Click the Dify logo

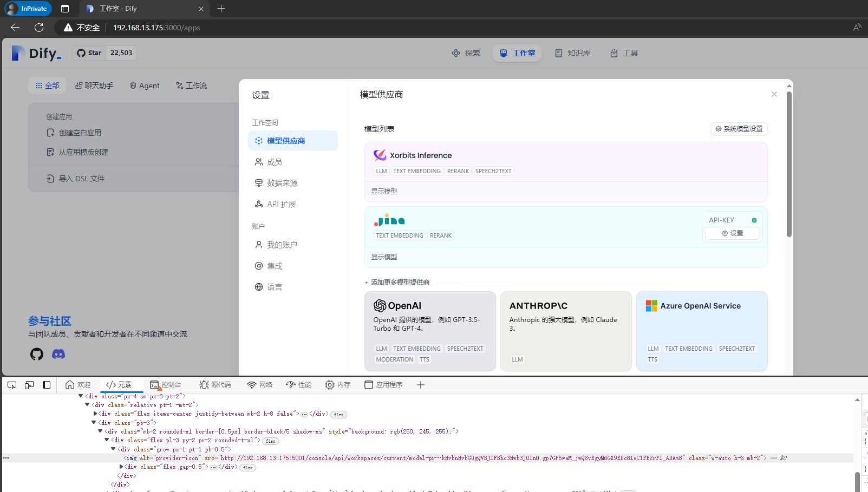pos(36,53)
